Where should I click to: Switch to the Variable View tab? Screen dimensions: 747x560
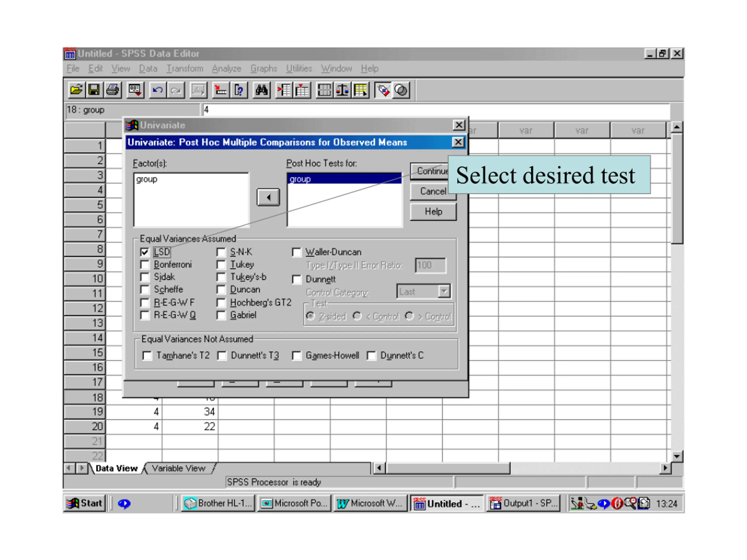point(179,468)
